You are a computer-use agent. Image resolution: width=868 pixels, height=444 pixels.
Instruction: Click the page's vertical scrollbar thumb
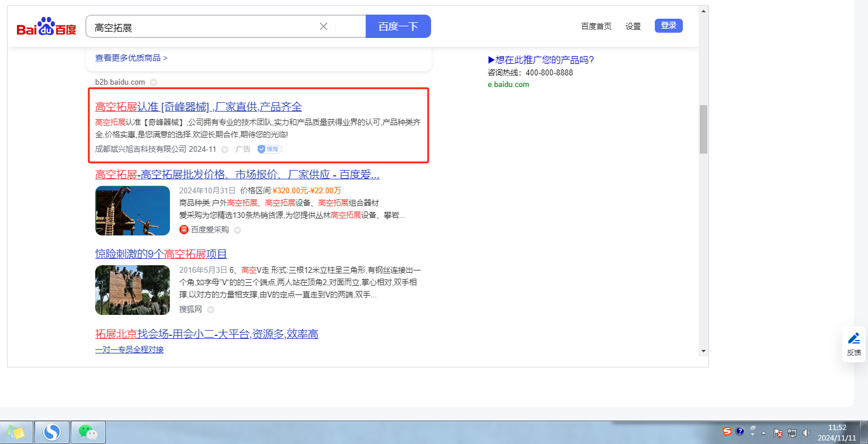[703, 129]
